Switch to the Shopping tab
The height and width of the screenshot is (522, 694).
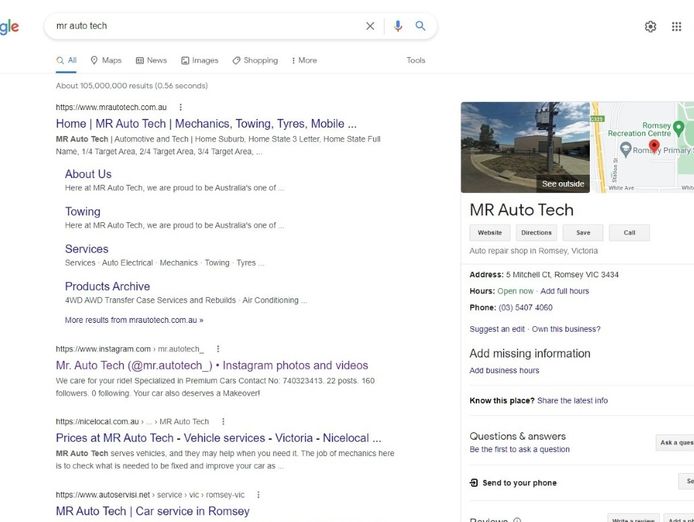255,60
